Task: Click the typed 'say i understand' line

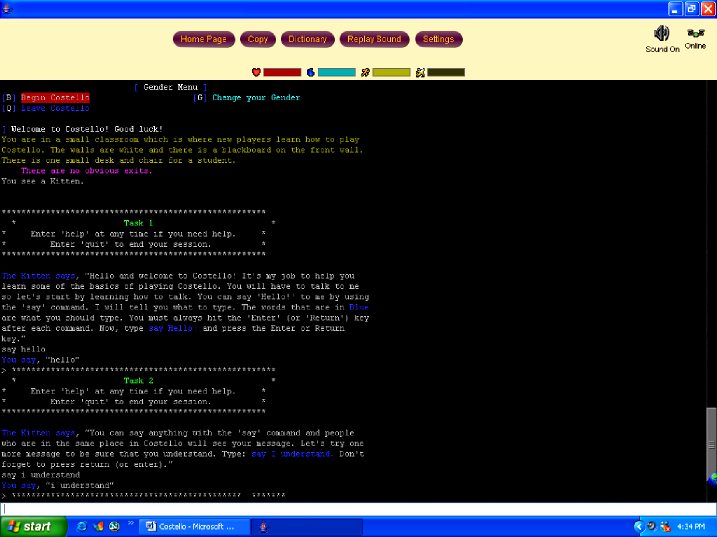Action: click(x=41, y=475)
